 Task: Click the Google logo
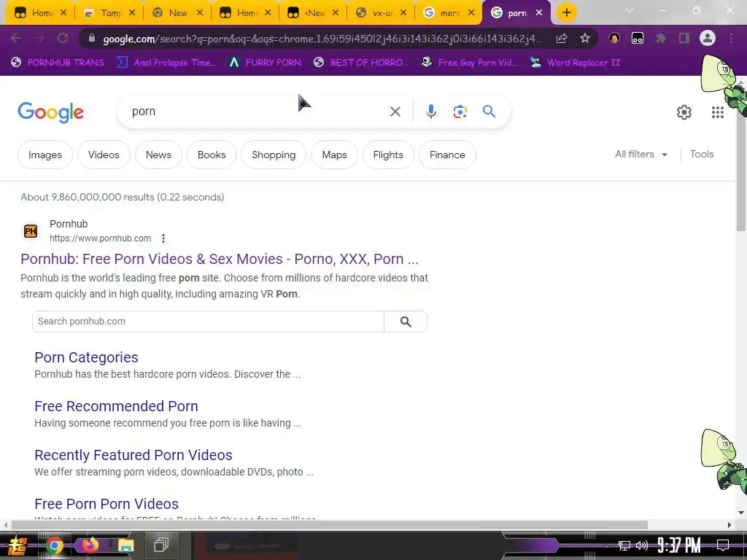[50, 112]
